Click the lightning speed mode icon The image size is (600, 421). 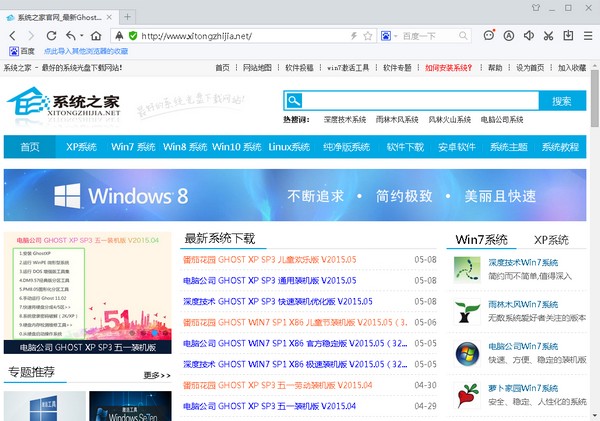pyautogui.click(x=354, y=36)
